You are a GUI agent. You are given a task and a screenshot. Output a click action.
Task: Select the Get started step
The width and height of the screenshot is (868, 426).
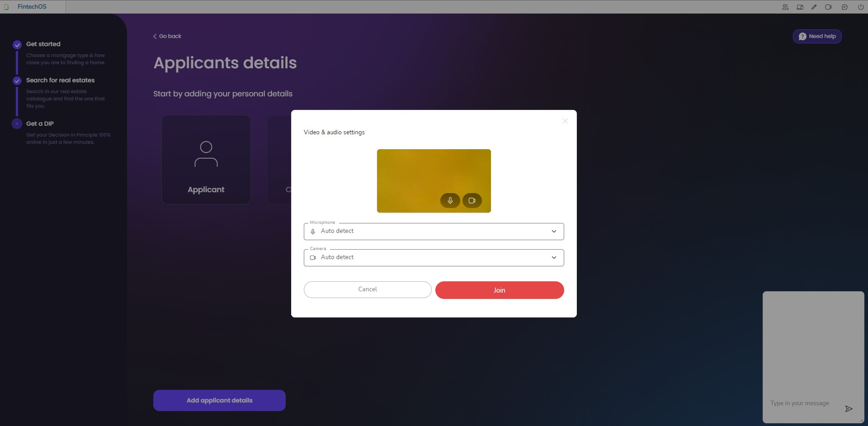pyautogui.click(x=43, y=44)
